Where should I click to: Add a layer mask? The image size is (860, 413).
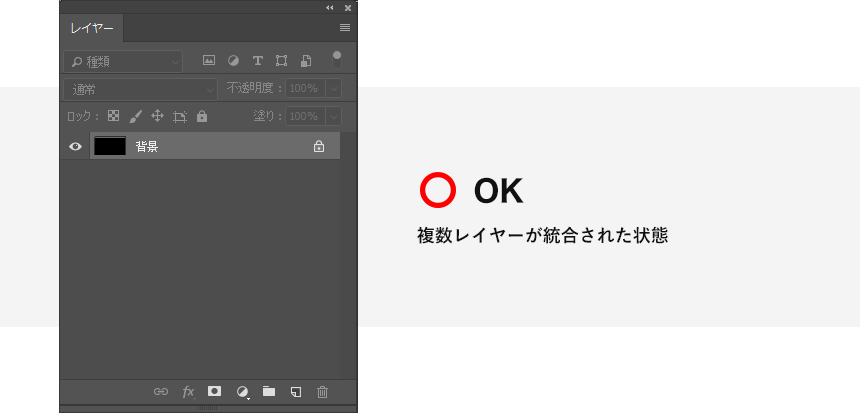tap(214, 392)
